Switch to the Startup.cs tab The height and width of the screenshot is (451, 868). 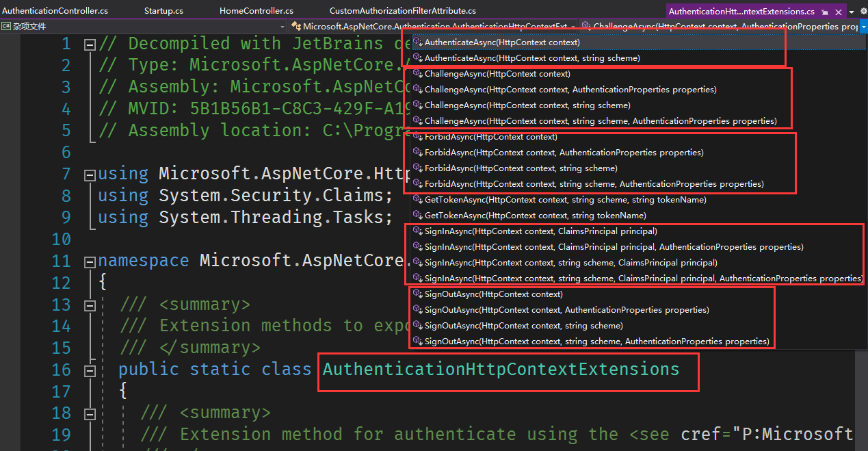(163, 11)
